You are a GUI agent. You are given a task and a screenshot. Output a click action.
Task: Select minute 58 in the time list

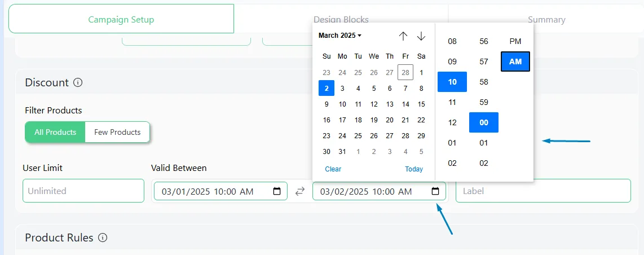[484, 82]
